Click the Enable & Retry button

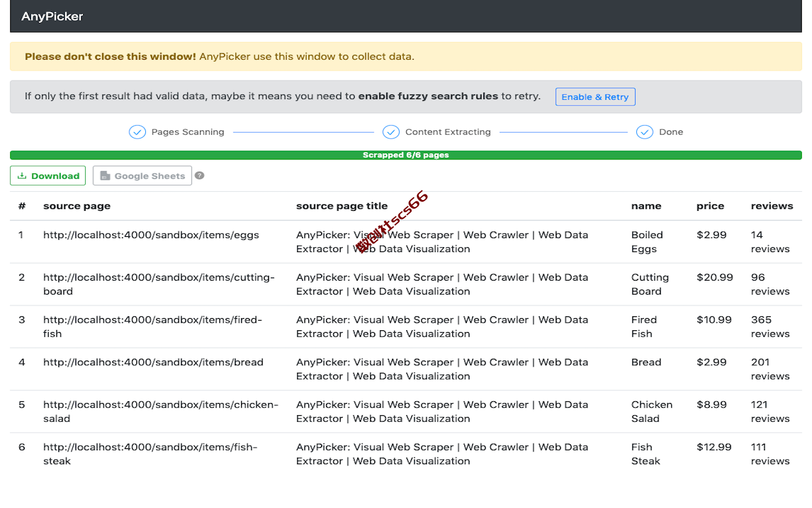tap(595, 97)
